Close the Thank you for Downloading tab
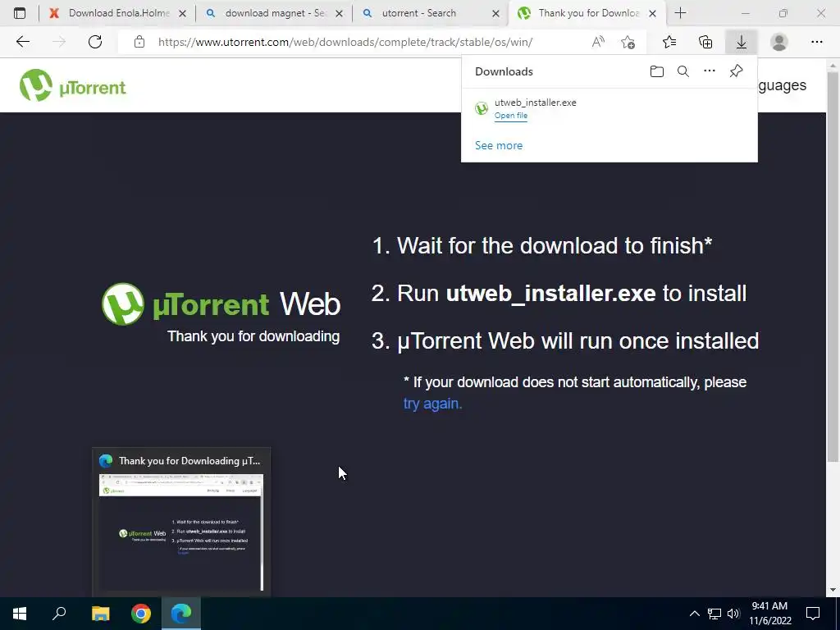The width and height of the screenshot is (840, 630). (x=652, y=13)
